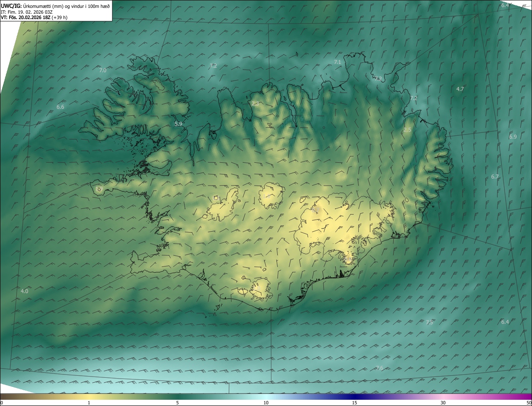Click the color scale tick label 0
Image resolution: width=532 pixels, height=406 pixels.
click(x=2, y=403)
